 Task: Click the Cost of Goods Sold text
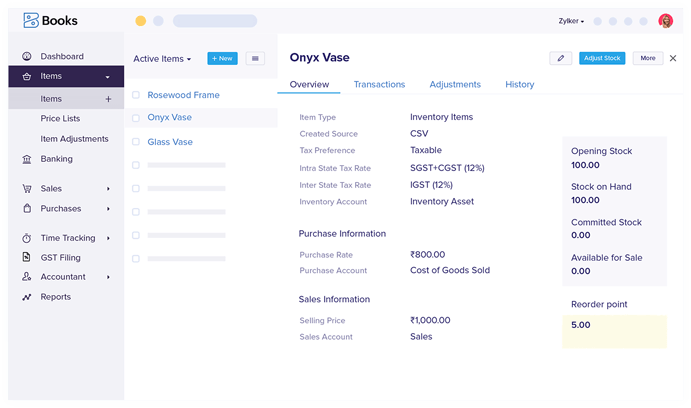tap(450, 270)
